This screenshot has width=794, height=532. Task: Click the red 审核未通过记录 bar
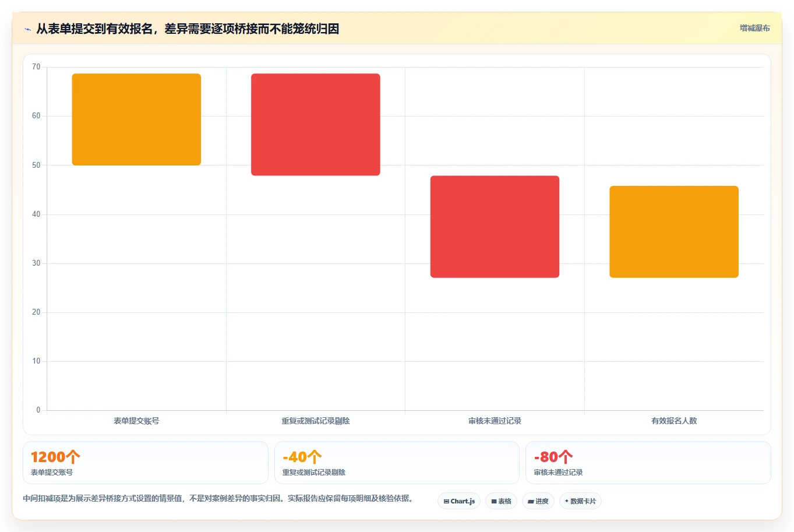[x=495, y=227]
